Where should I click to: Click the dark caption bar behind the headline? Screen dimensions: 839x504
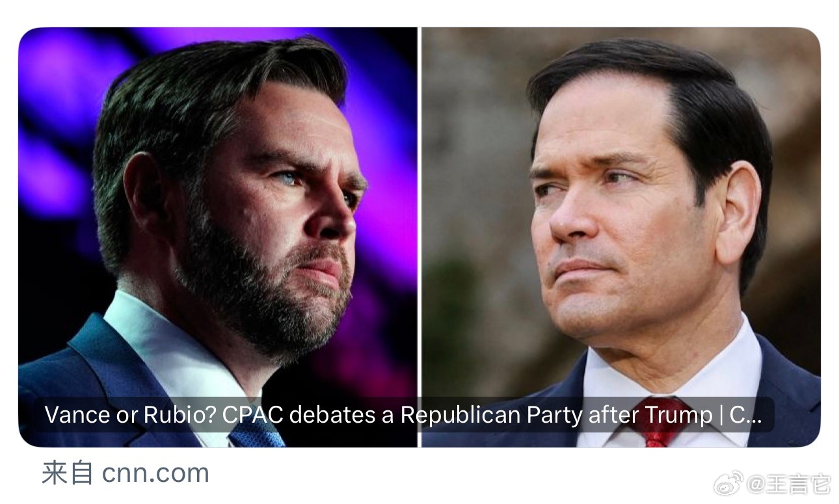pyautogui.click(x=403, y=414)
